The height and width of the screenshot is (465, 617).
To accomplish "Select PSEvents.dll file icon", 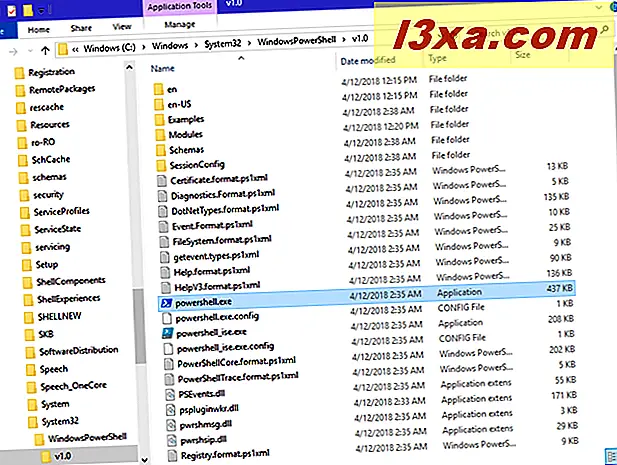I will click(x=170, y=395).
